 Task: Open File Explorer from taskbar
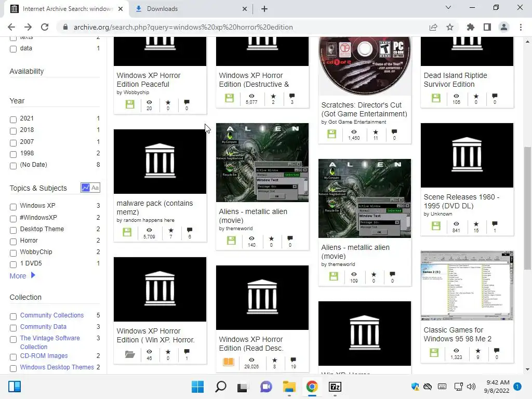pos(289,387)
